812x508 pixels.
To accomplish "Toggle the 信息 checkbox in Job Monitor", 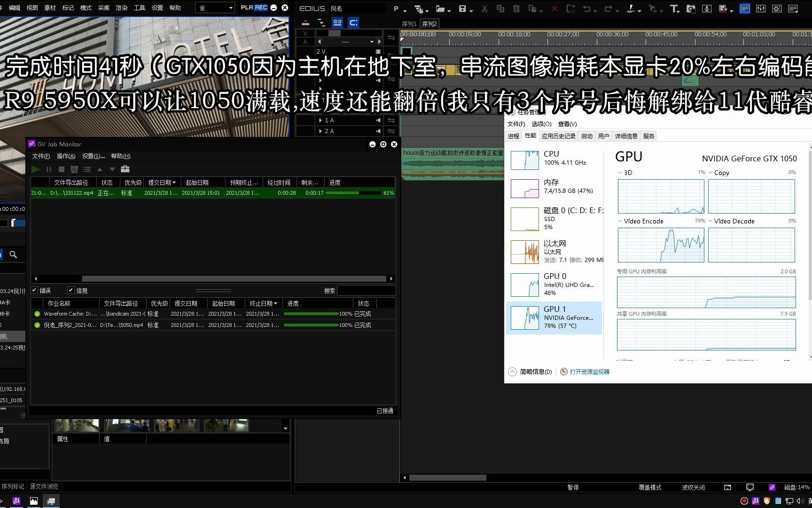I will coord(71,290).
